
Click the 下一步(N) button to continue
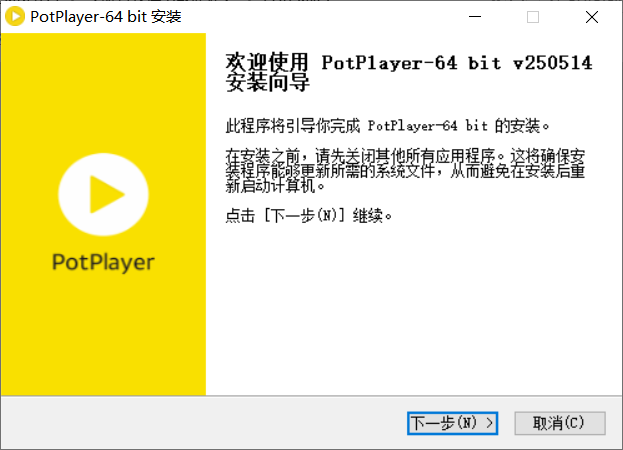point(452,423)
